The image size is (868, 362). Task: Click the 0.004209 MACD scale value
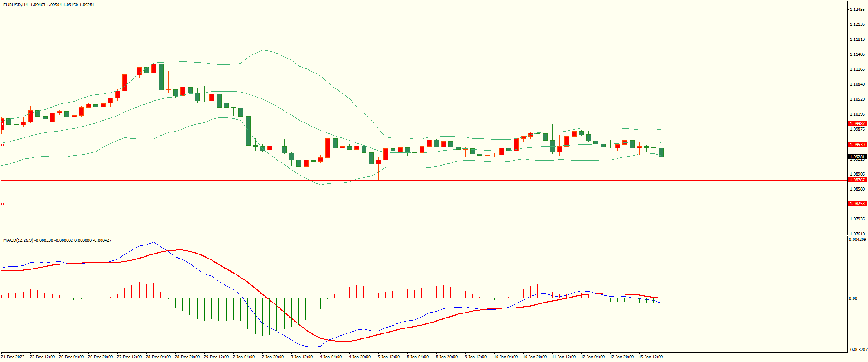[858, 240]
